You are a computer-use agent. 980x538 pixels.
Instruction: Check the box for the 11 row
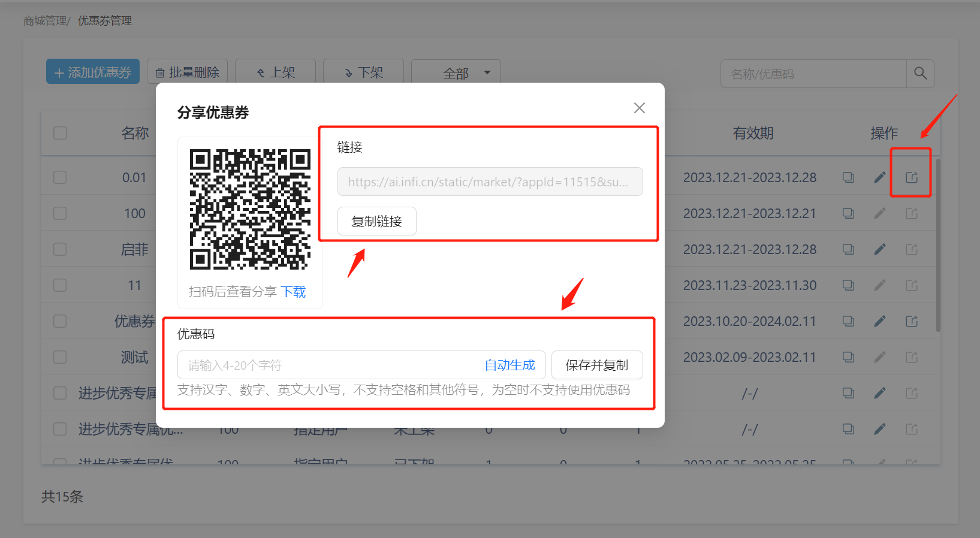pos(60,285)
